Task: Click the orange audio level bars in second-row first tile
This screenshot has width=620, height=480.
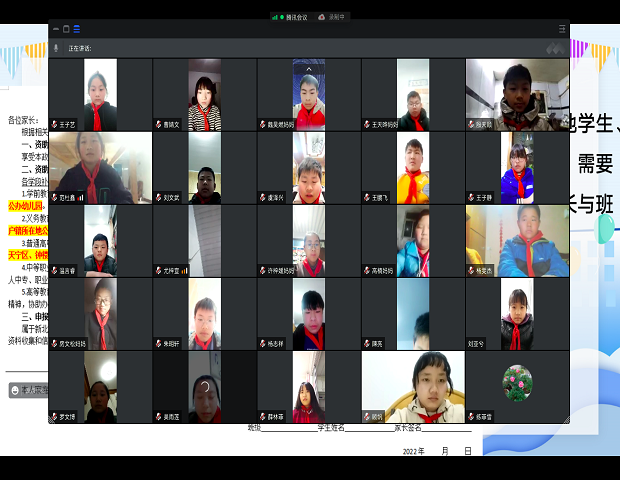Action: (81, 197)
